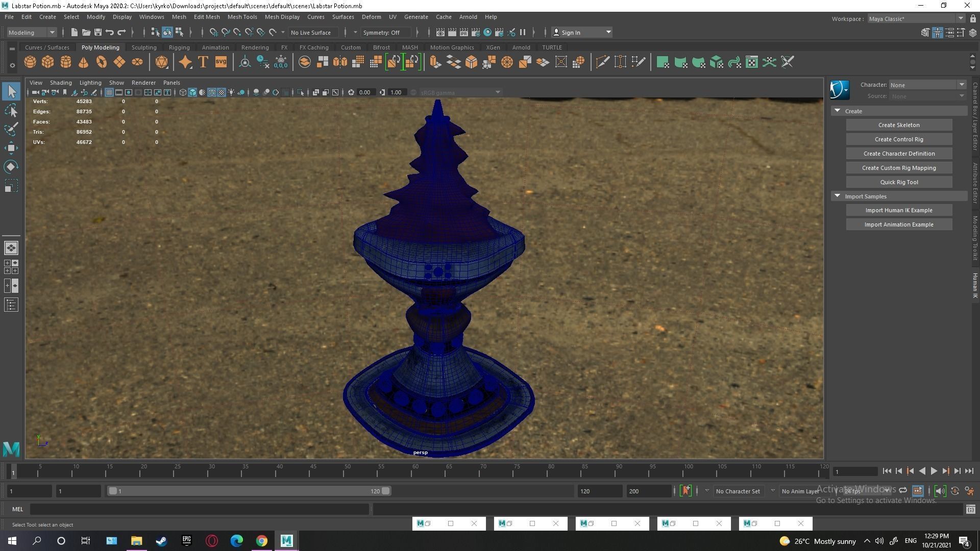Click the Create Skeleton button
The image size is (980, 551).
point(898,125)
